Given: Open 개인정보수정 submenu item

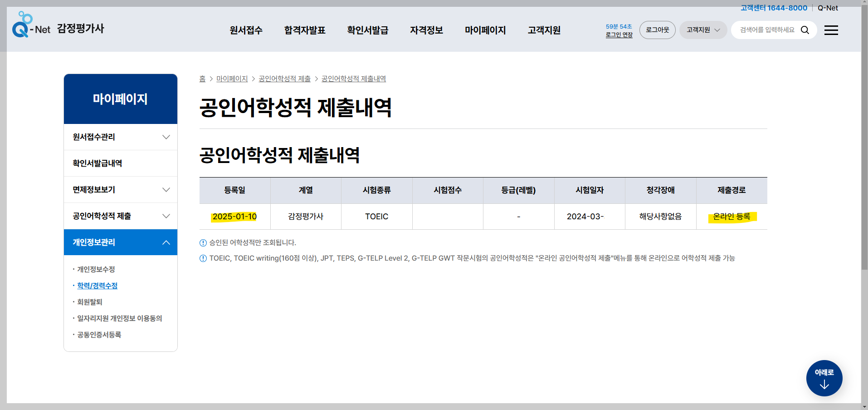Looking at the screenshot, I should coord(96,269).
